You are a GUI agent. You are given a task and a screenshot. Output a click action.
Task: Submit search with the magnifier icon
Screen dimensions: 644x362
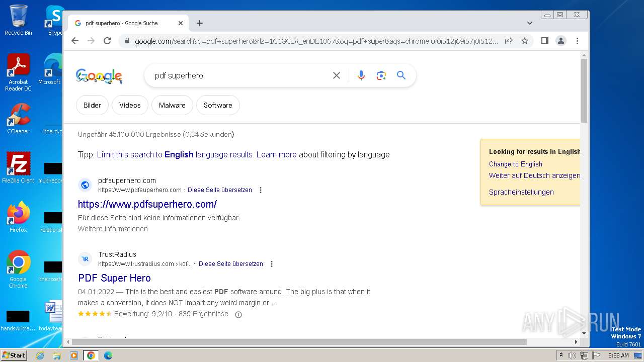(x=401, y=75)
